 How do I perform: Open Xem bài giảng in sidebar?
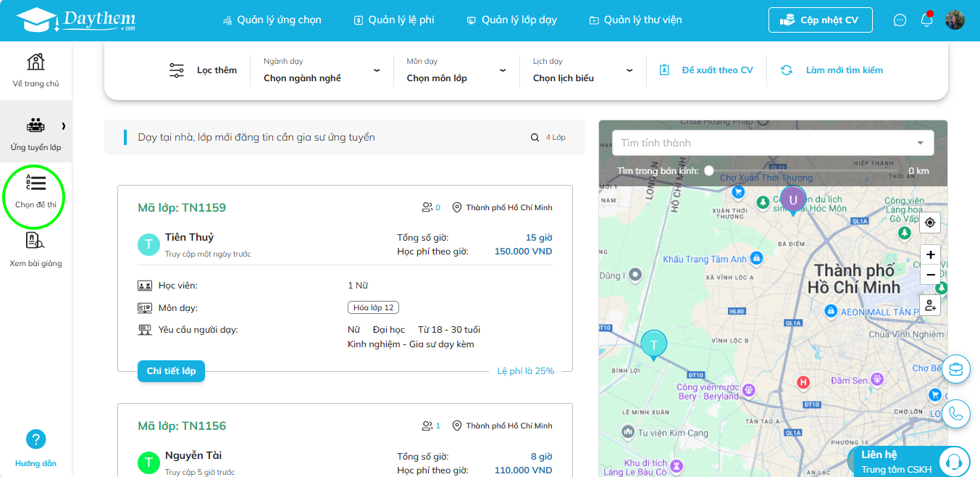tap(35, 250)
